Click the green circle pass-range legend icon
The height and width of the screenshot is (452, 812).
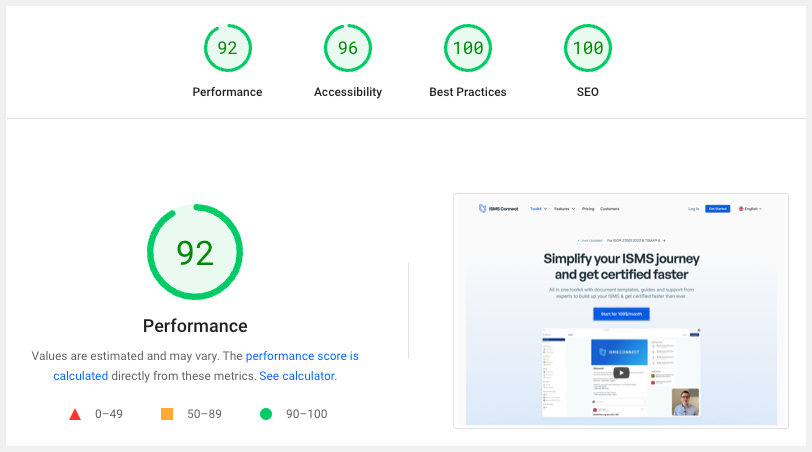pos(266,414)
